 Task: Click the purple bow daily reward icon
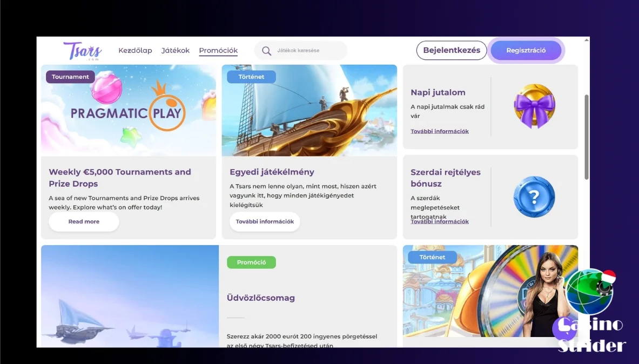coord(534,106)
